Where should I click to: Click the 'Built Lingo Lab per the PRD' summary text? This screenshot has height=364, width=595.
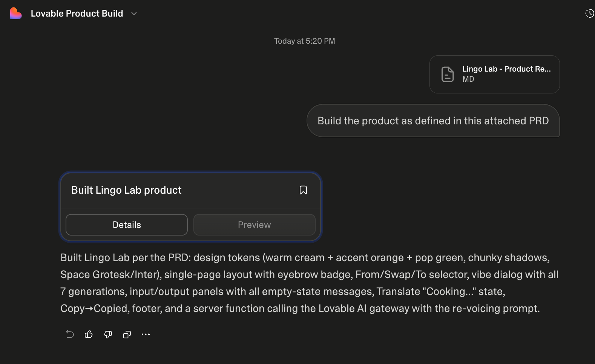(x=310, y=283)
